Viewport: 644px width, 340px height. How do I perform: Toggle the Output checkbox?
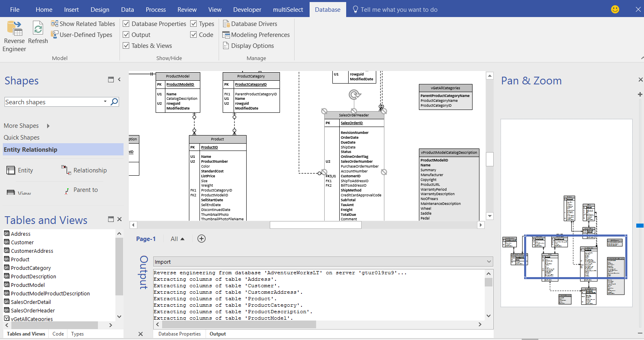coord(126,35)
